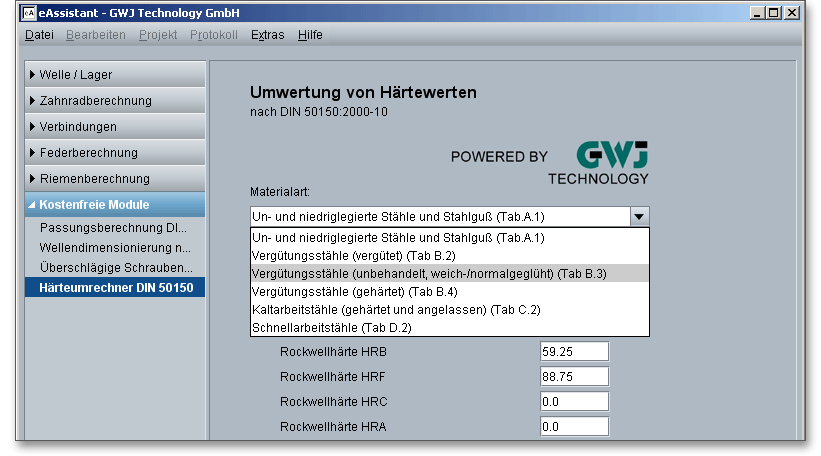Select Härteumrechner DIN 50150 module
821x456 pixels.
click(x=113, y=288)
